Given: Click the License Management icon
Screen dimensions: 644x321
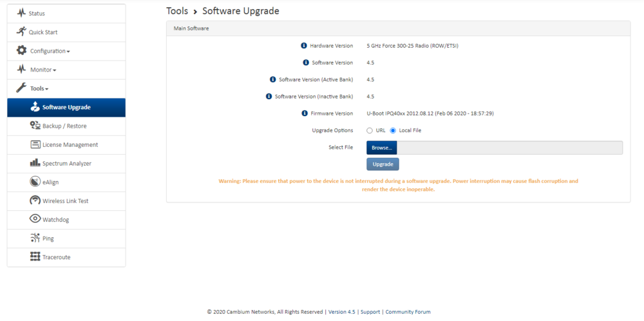Looking at the screenshot, I should click(x=35, y=144).
